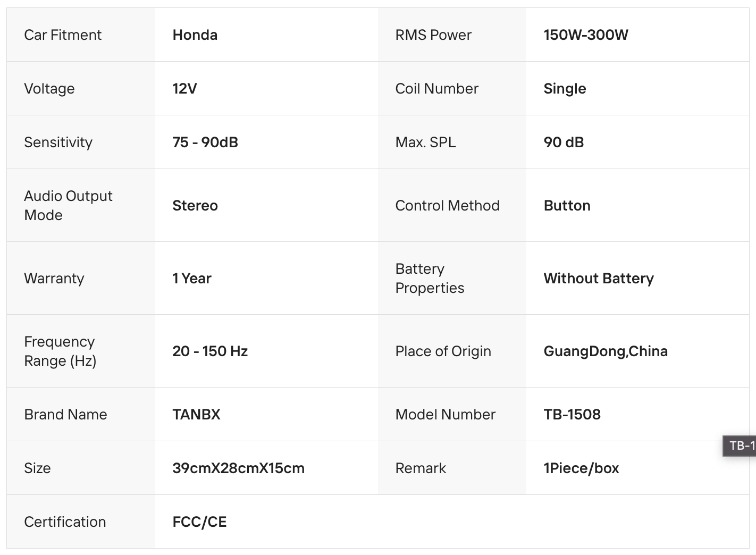The image size is (756, 555).
Task: Click the Single coil number value
Action: point(564,89)
